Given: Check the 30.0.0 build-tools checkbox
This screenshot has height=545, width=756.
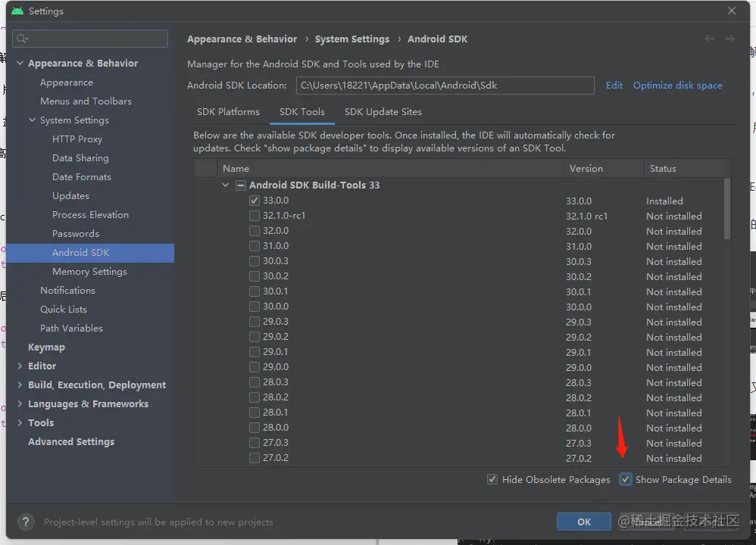Looking at the screenshot, I should point(255,307).
